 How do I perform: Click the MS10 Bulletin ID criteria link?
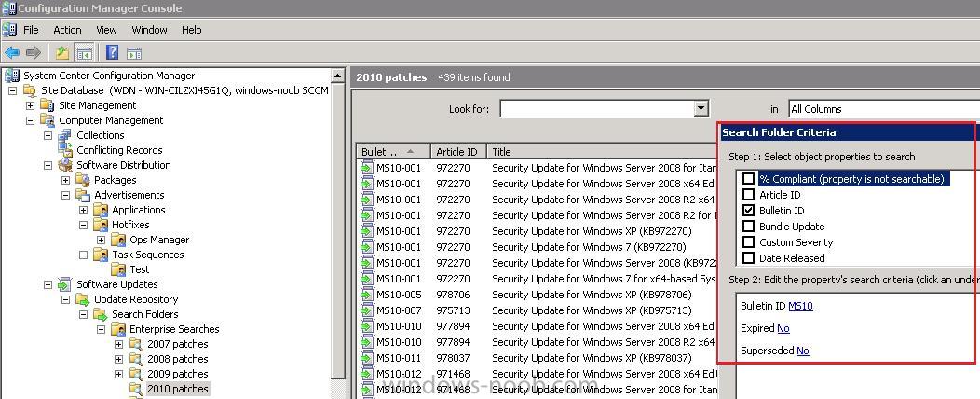pos(800,306)
